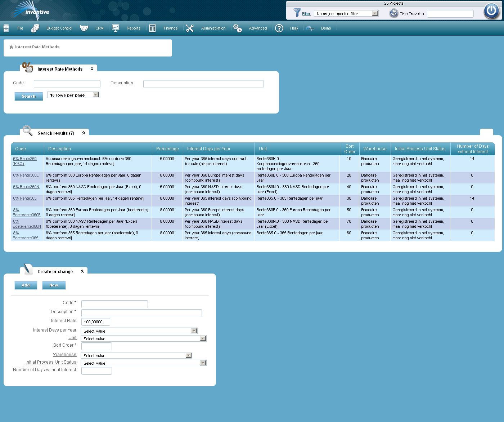The width and height of the screenshot is (504, 422).
Task: Open the Reports menu
Action: tap(134, 28)
